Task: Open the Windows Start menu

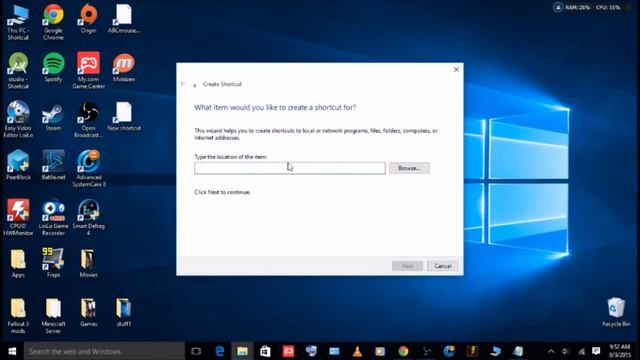Action: [12, 351]
